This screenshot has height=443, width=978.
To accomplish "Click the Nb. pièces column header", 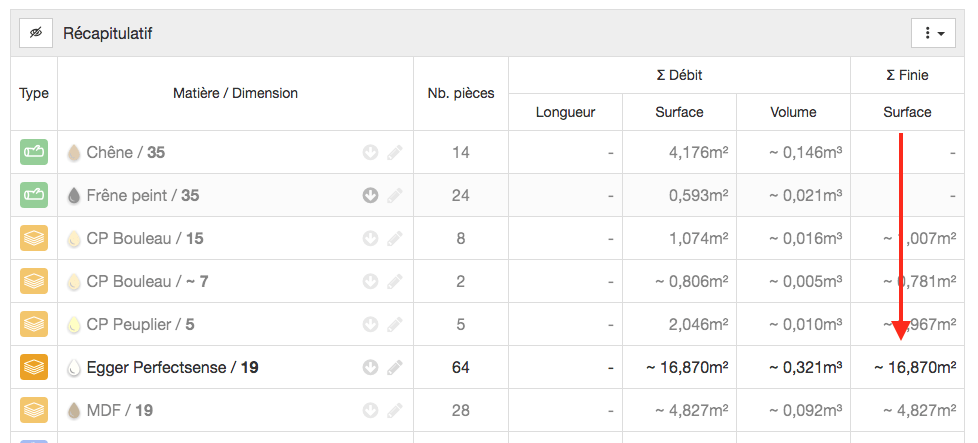I will [x=461, y=94].
